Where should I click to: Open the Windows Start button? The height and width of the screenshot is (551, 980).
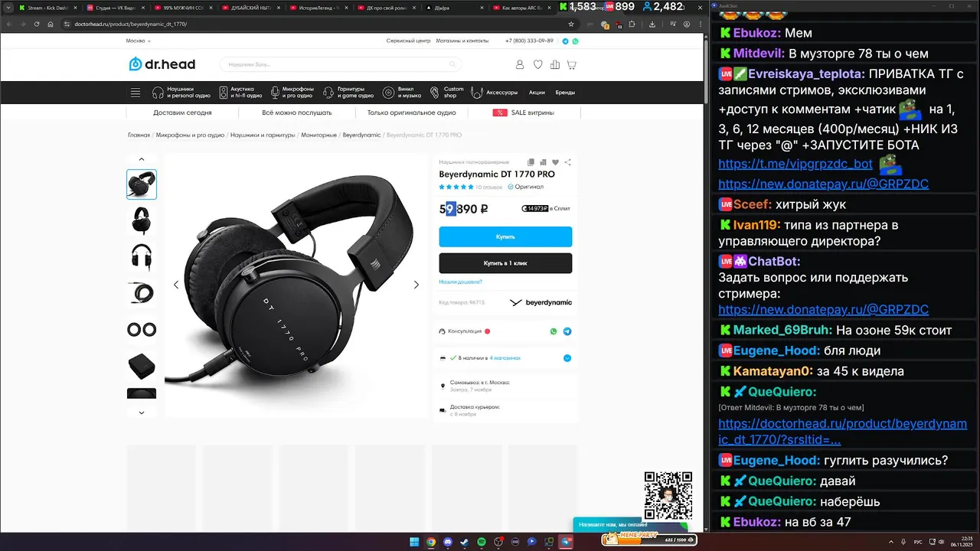click(x=414, y=542)
